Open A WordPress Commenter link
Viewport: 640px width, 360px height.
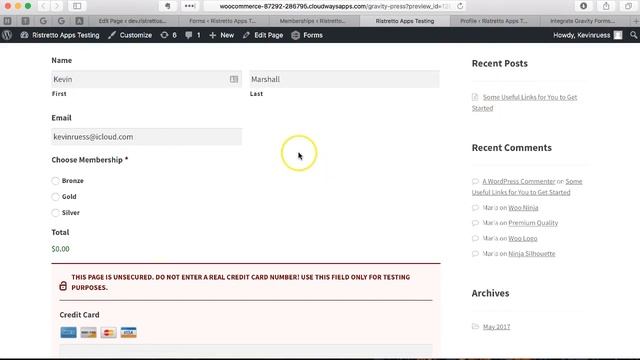click(519, 181)
